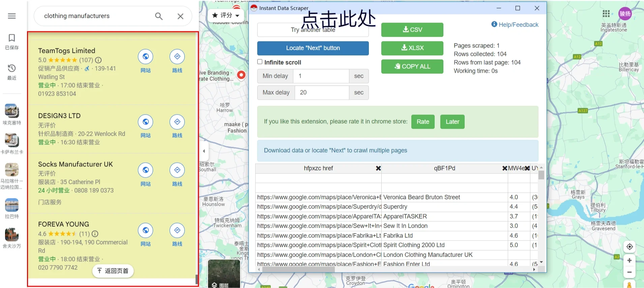Remove the hfpxzc href column

378,168
